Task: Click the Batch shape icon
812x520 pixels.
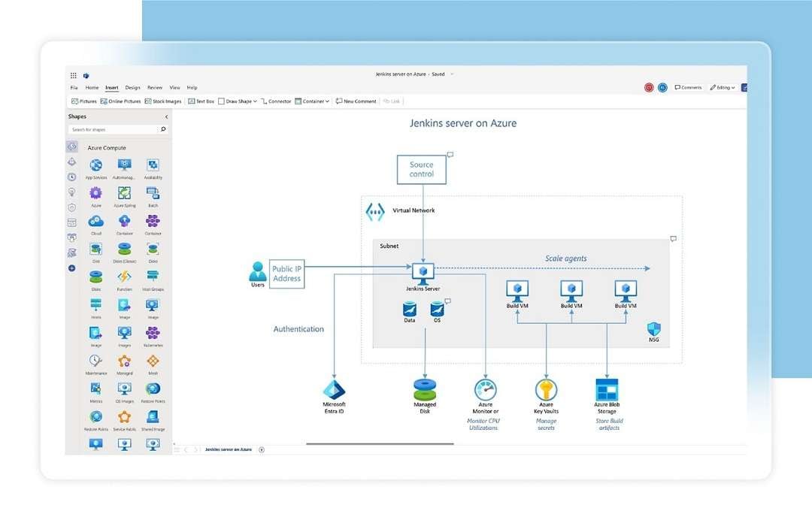Action: pos(153,194)
